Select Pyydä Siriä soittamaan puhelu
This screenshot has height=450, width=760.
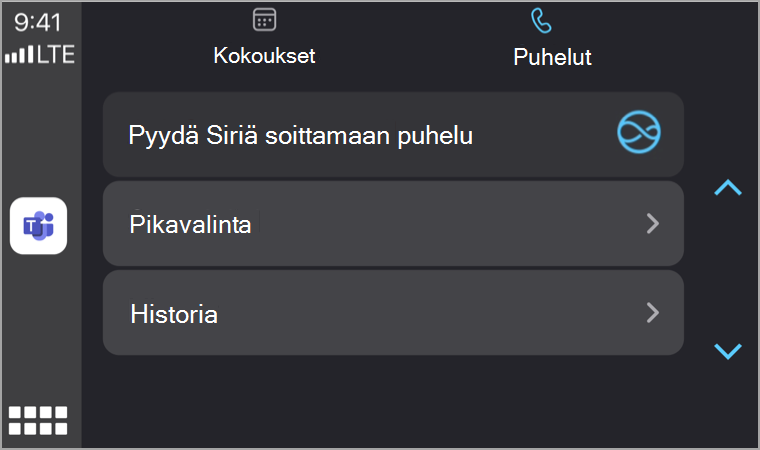pyautogui.click(x=393, y=134)
